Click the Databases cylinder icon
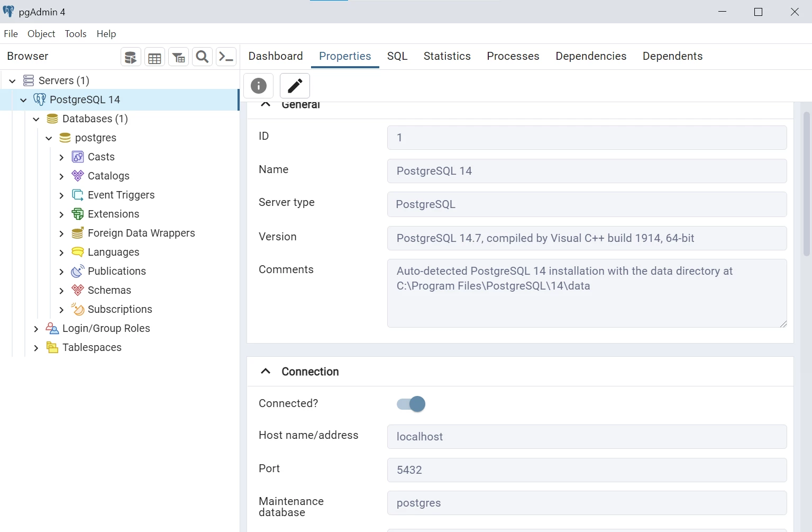This screenshot has width=812, height=532. coord(52,119)
